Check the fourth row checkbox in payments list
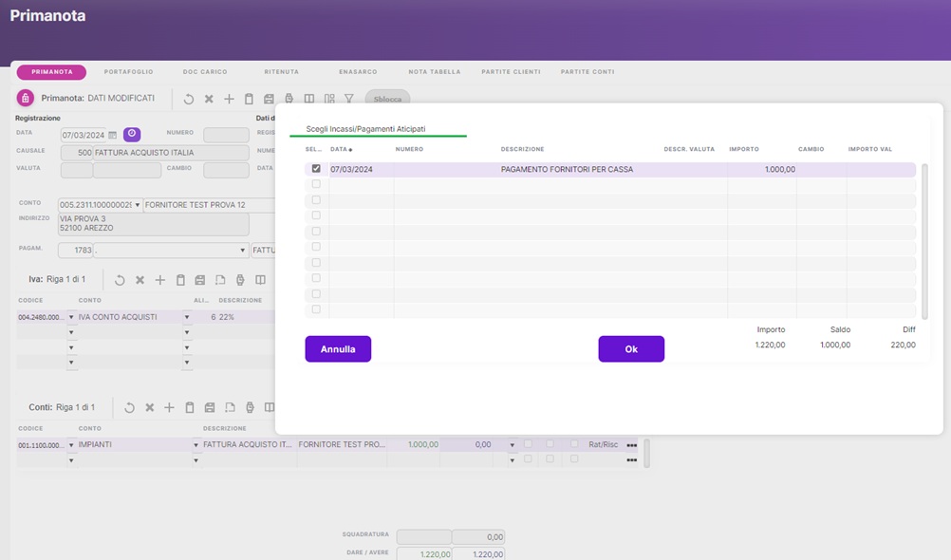 click(316, 215)
